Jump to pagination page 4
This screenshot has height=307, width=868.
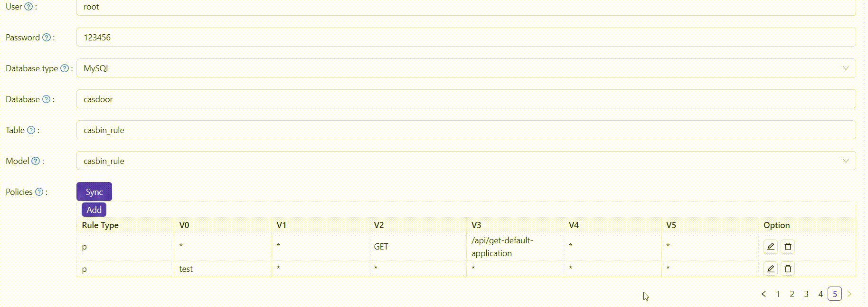[x=821, y=294]
